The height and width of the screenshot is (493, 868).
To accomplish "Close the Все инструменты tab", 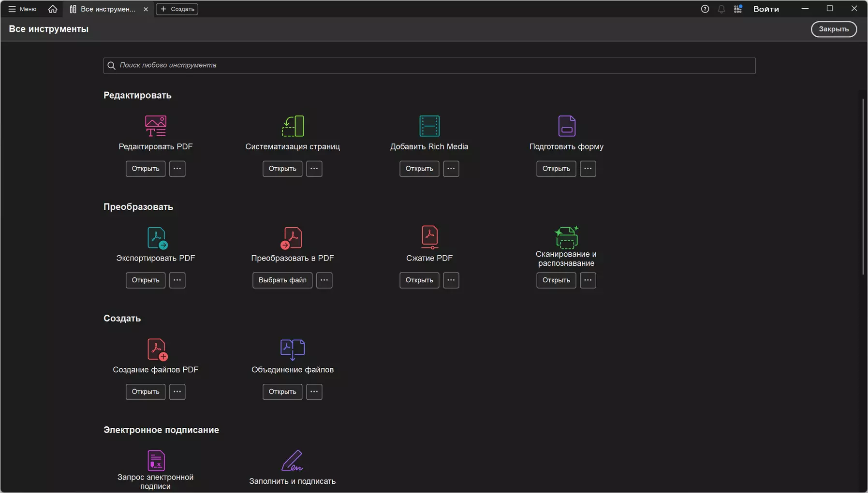I will pos(146,9).
